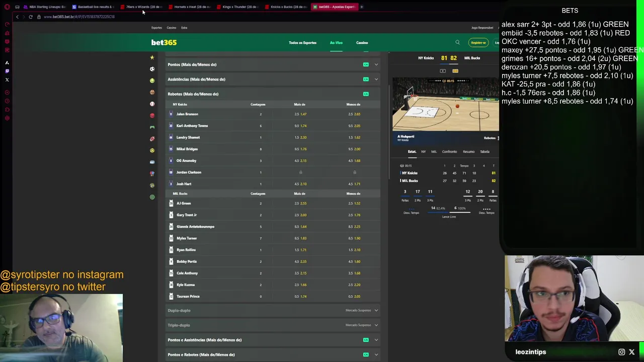Bet Karl-Anthony Towns Menos de 9.5 at 2.05
Viewport: 644px width, 362px height.
[354, 126]
